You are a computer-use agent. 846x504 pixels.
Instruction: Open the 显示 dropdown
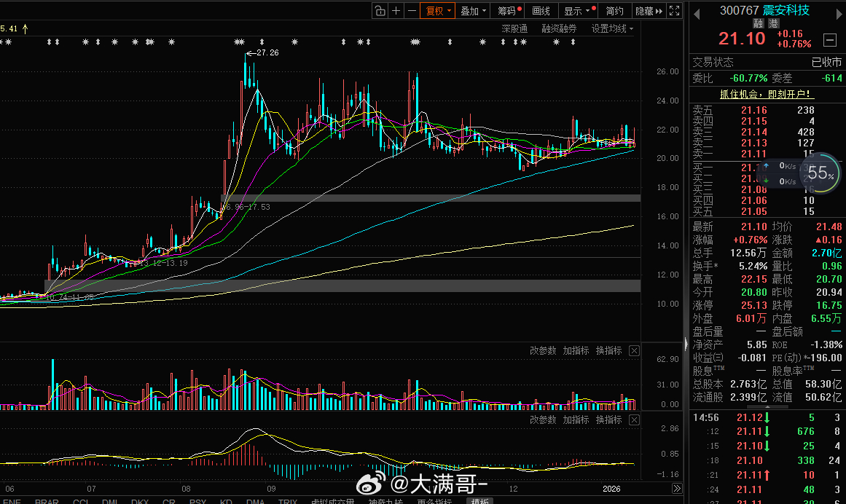(579, 11)
